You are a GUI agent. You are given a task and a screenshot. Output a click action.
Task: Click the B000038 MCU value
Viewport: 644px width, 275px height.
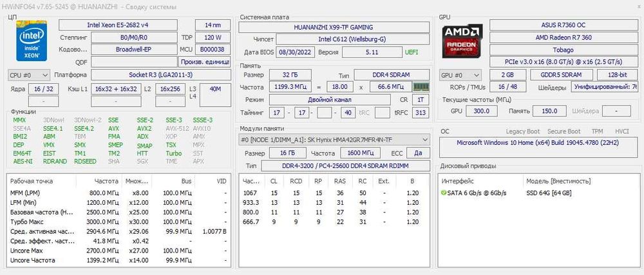coord(213,50)
